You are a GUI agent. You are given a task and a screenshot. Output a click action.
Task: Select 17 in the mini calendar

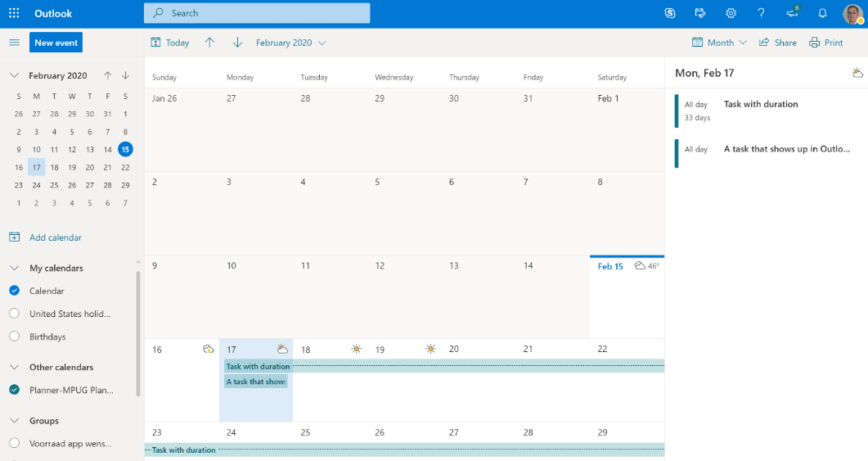tap(37, 167)
